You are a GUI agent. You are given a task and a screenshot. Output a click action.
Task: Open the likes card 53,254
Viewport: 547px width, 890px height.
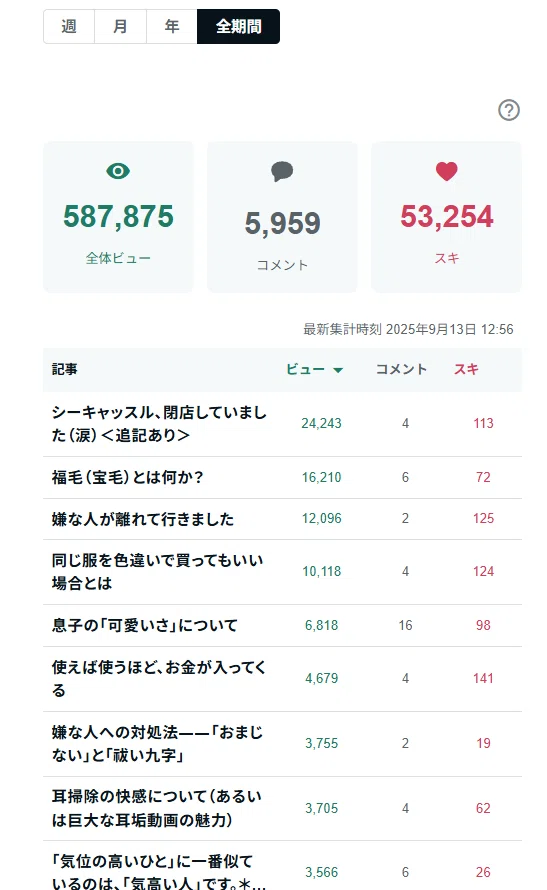447,217
